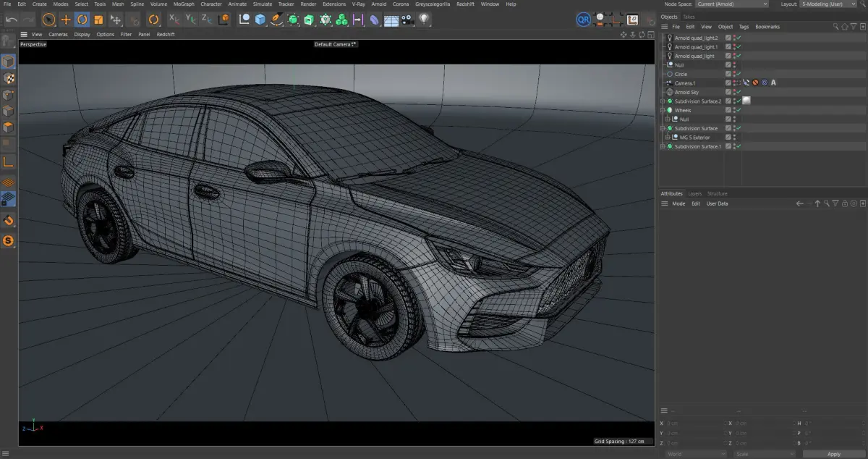Image resolution: width=868 pixels, height=459 pixels.
Task: Switch to the Structure tab
Action: coord(718,193)
